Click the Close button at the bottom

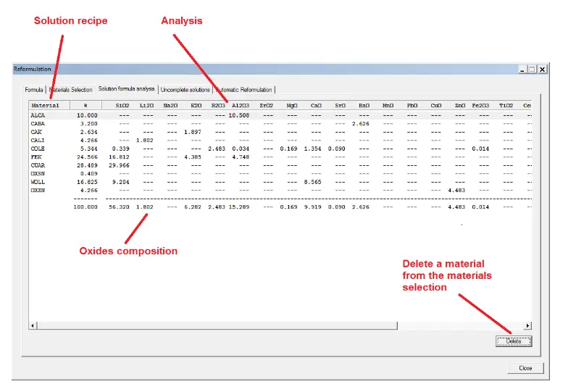525,368
